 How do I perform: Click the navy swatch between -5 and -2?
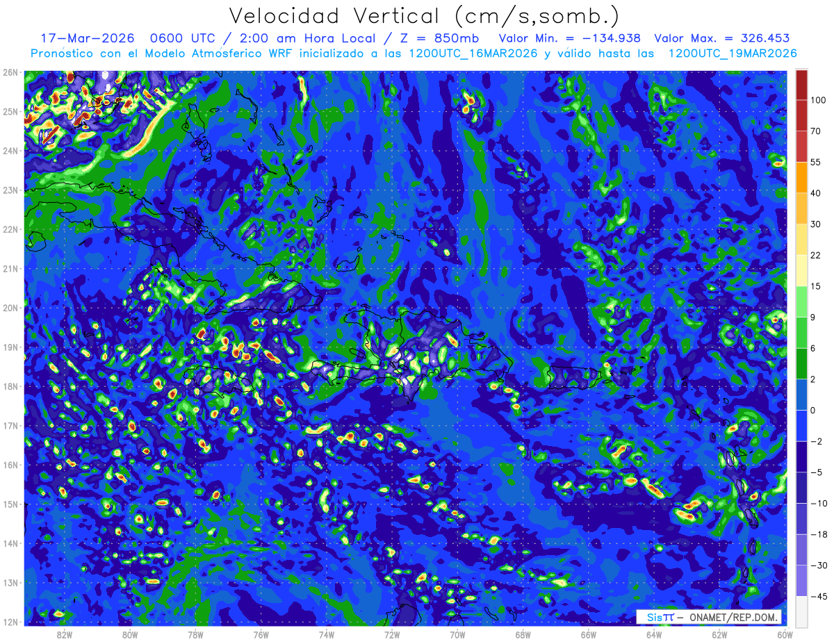801,457
